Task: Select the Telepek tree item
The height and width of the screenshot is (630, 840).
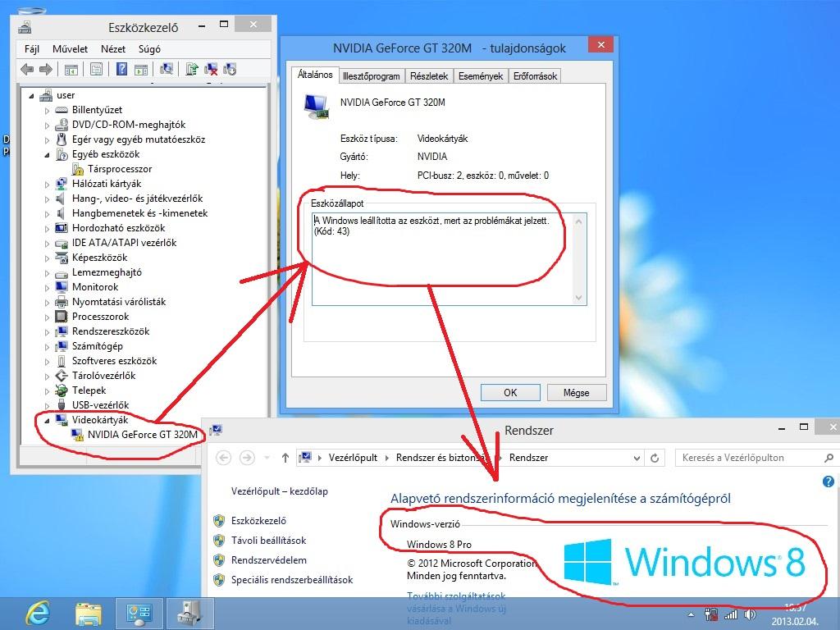Action: 89,390
